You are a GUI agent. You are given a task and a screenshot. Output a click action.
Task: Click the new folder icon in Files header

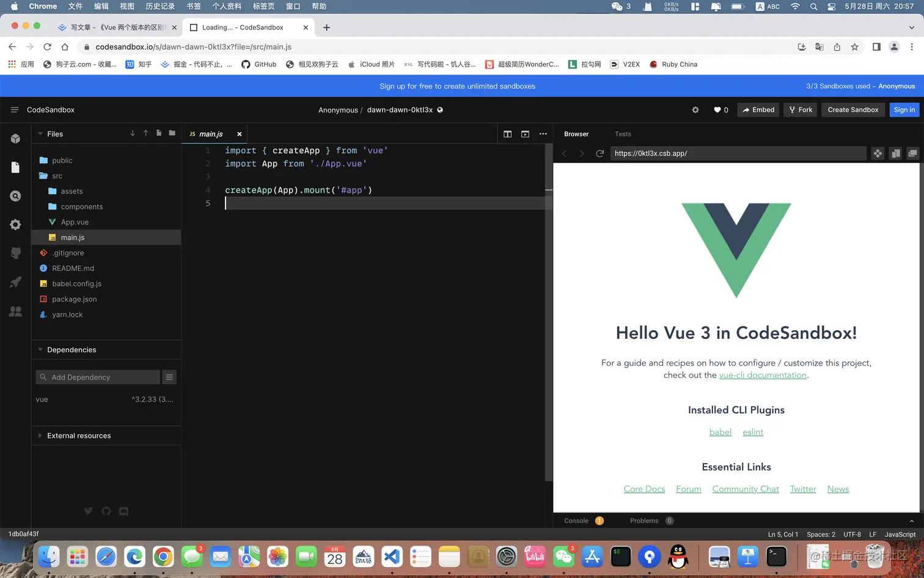click(x=172, y=133)
